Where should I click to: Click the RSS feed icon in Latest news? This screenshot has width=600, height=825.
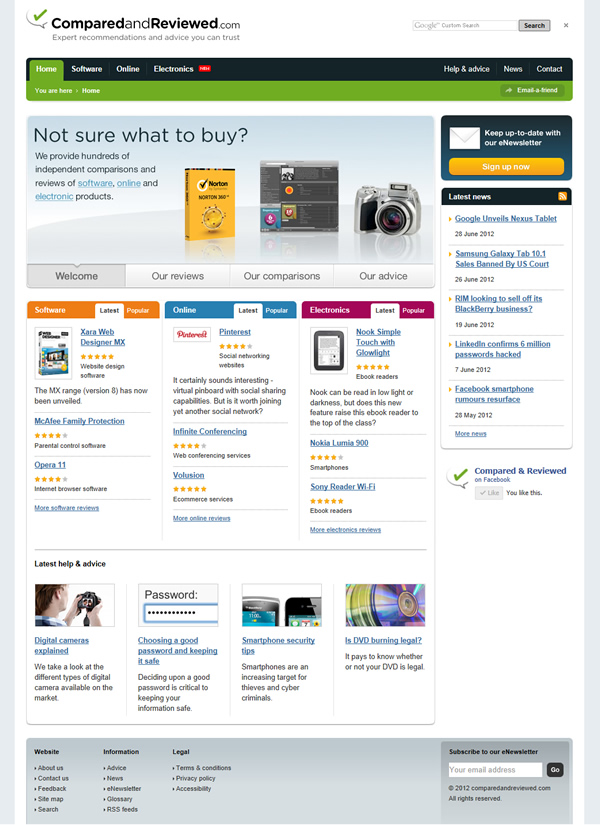(562, 196)
